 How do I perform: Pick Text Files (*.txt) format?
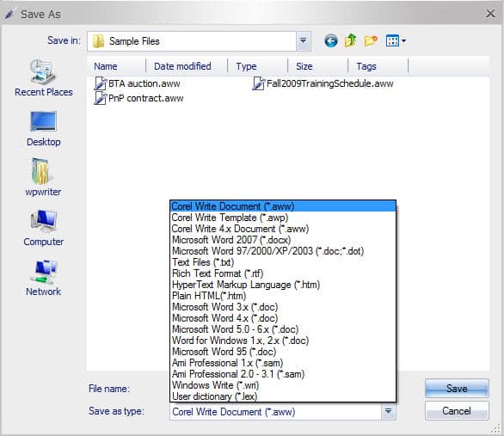click(283, 262)
